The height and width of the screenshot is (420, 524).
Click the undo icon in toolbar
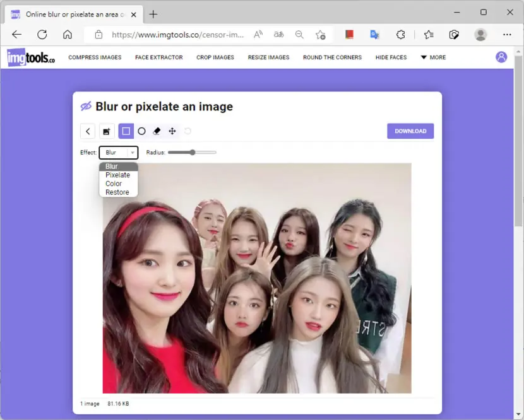click(x=188, y=131)
